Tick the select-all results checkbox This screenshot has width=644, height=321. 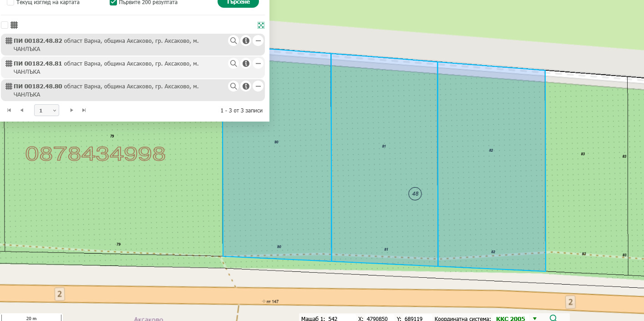tap(5, 25)
